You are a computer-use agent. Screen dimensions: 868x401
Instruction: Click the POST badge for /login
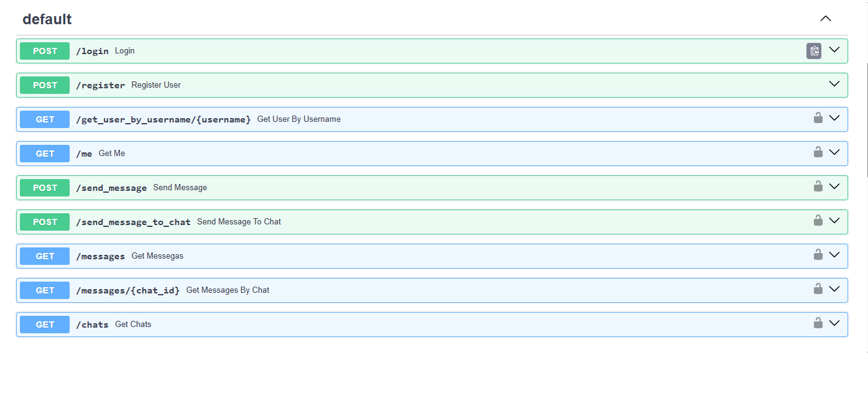(45, 51)
